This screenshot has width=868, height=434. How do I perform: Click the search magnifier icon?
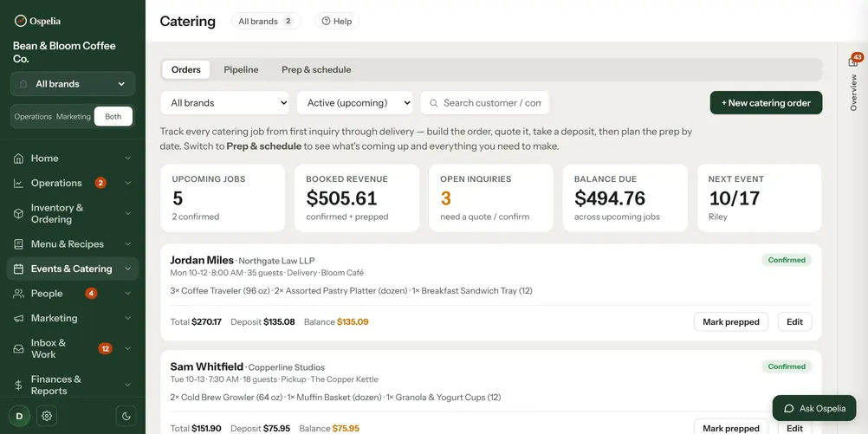[433, 103]
